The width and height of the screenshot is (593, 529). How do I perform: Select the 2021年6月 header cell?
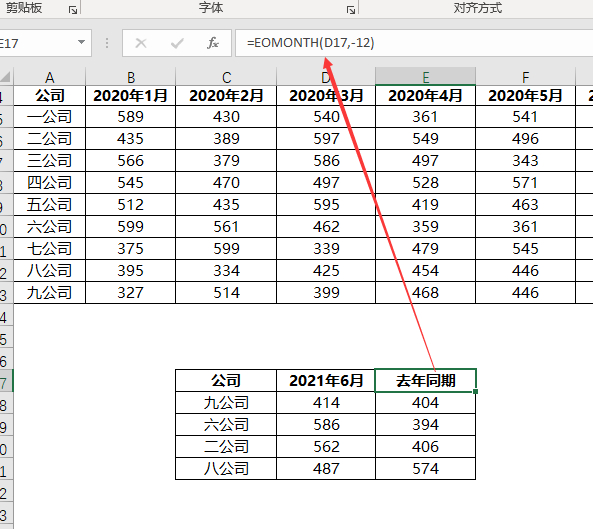(326, 380)
